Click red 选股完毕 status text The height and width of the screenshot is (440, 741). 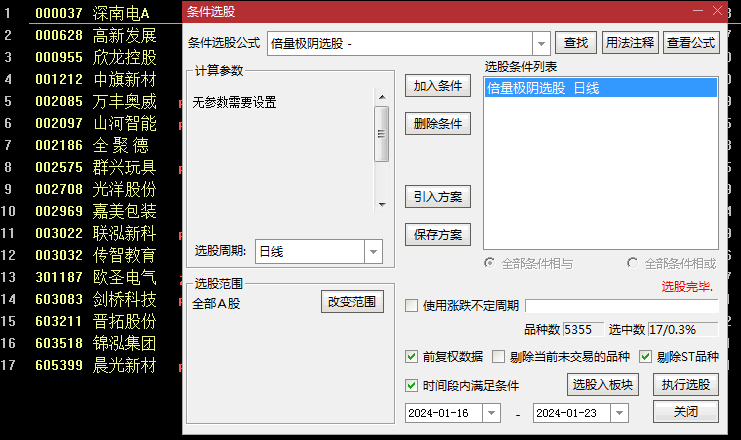pos(687,286)
